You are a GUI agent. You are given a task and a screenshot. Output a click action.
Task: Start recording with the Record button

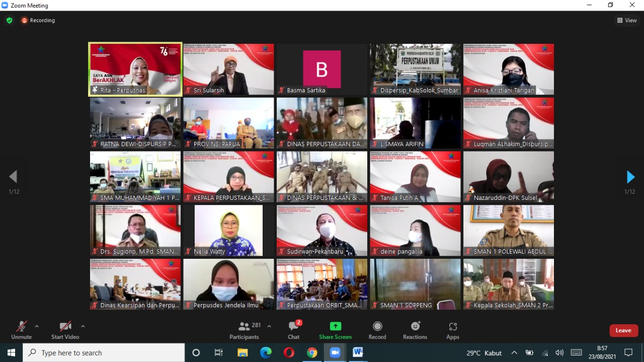pos(377,331)
